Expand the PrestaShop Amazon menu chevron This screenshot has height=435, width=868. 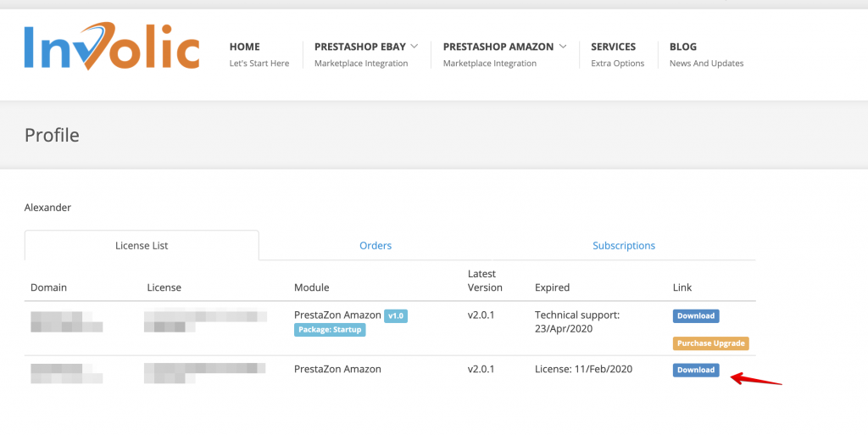[563, 46]
